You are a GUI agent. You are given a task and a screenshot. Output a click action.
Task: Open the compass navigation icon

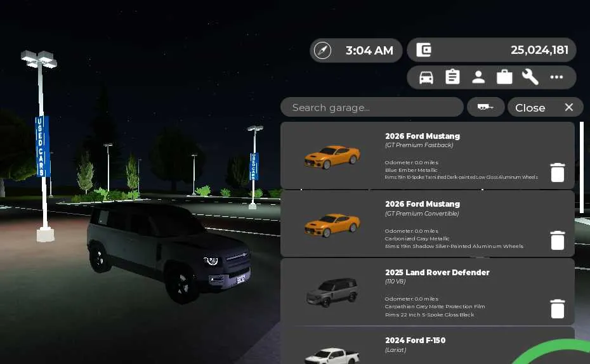click(x=322, y=50)
